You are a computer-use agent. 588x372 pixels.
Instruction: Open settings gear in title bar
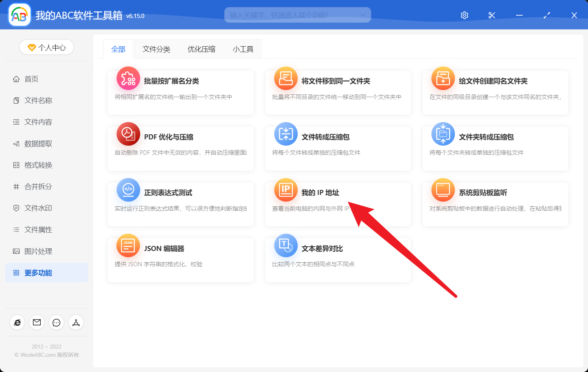465,15
